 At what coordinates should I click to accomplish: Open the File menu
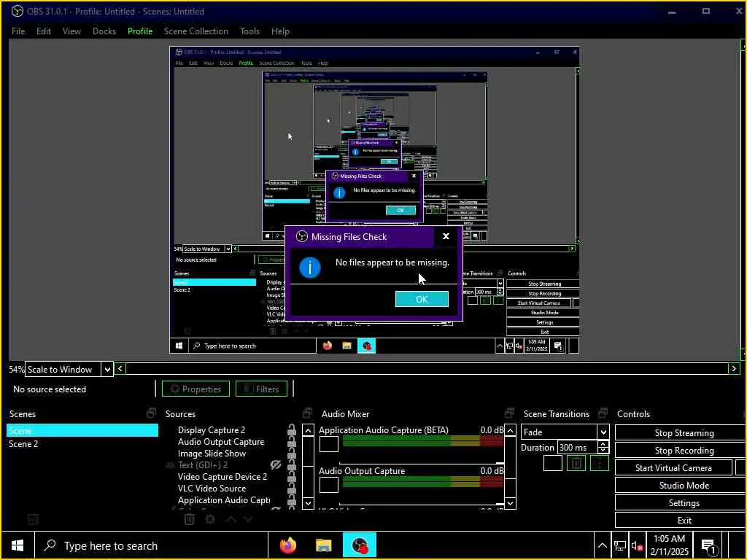pos(18,31)
